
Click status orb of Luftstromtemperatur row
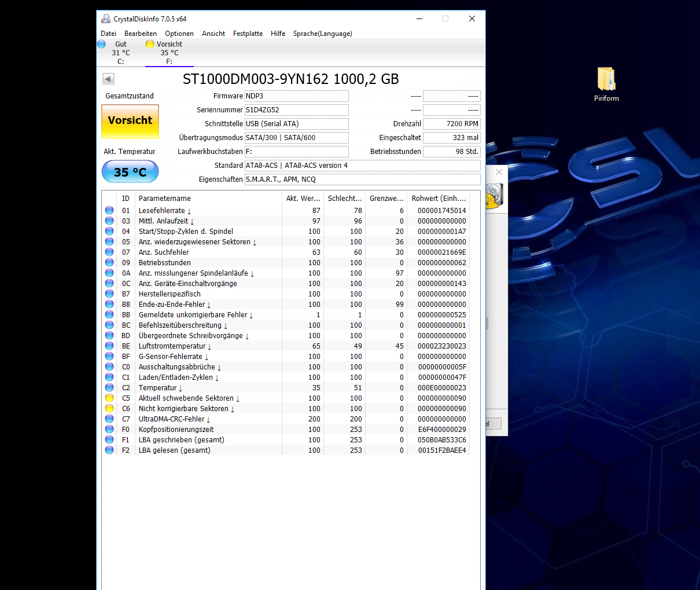click(109, 346)
